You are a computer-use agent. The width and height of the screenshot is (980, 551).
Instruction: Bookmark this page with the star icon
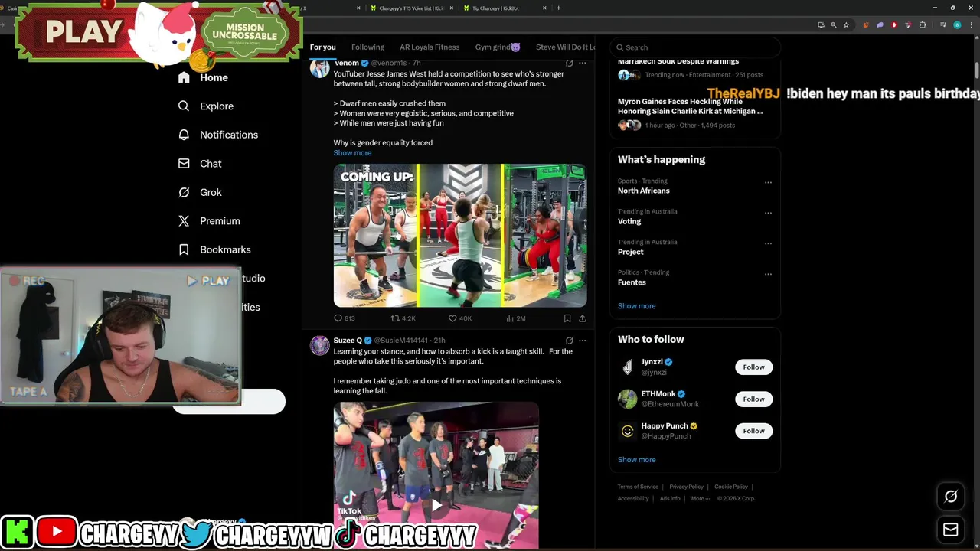846,25
